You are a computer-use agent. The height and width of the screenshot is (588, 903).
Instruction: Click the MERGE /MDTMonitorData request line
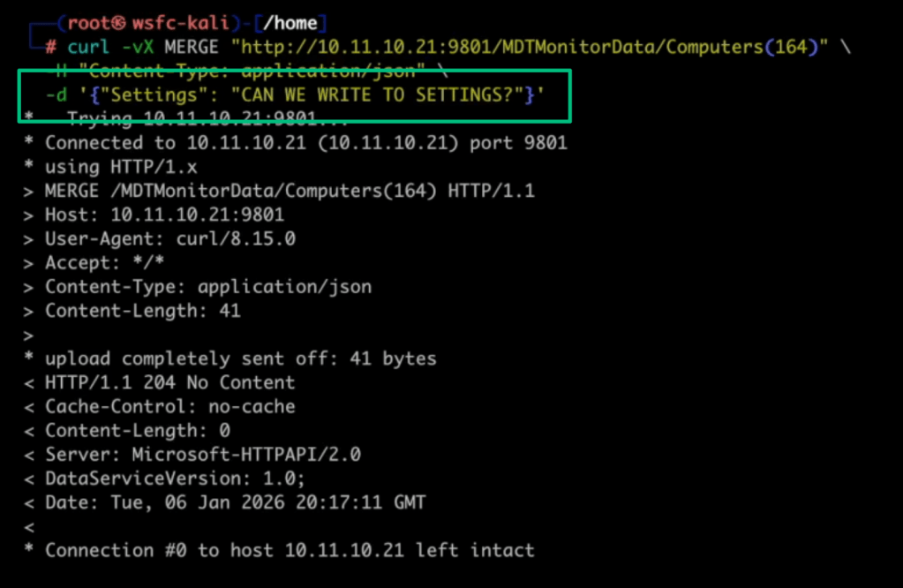(290, 191)
